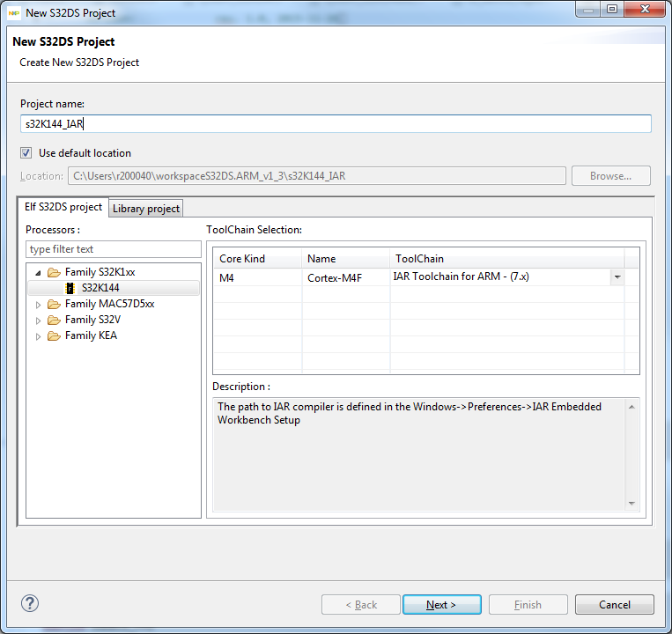Image resolution: width=672 pixels, height=634 pixels.
Task: Open the IAR ToolChain dropdown arrow
Action: 617,277
